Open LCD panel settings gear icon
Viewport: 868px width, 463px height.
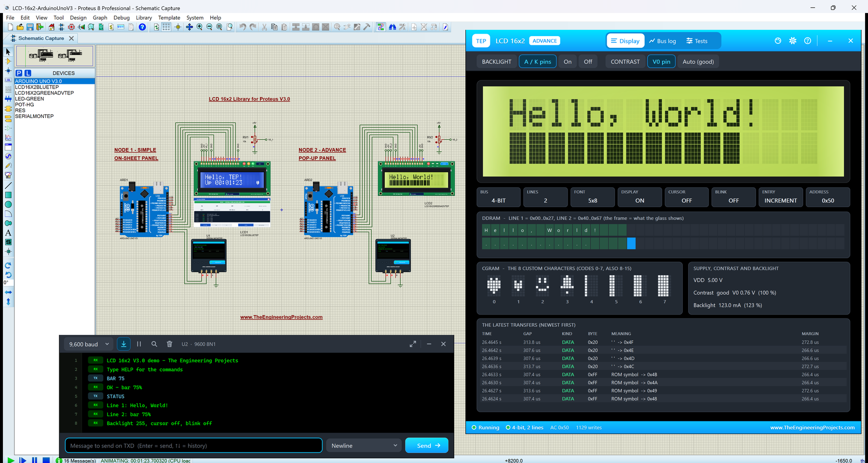point(793,41)
